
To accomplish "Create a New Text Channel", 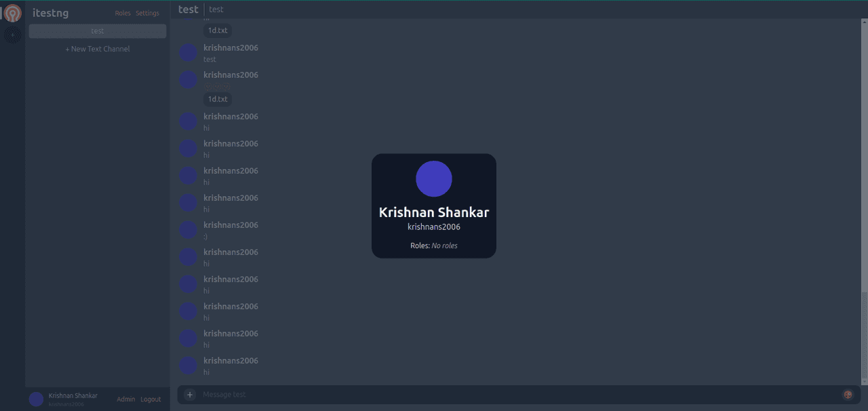I will 98,49.
